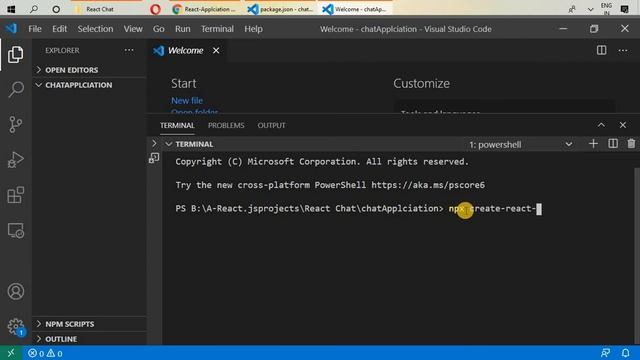The width and height of the screenshot is (640, 360).
Task: Switch to Chrome React-Application taskbar window
Action: coord(204,9)
